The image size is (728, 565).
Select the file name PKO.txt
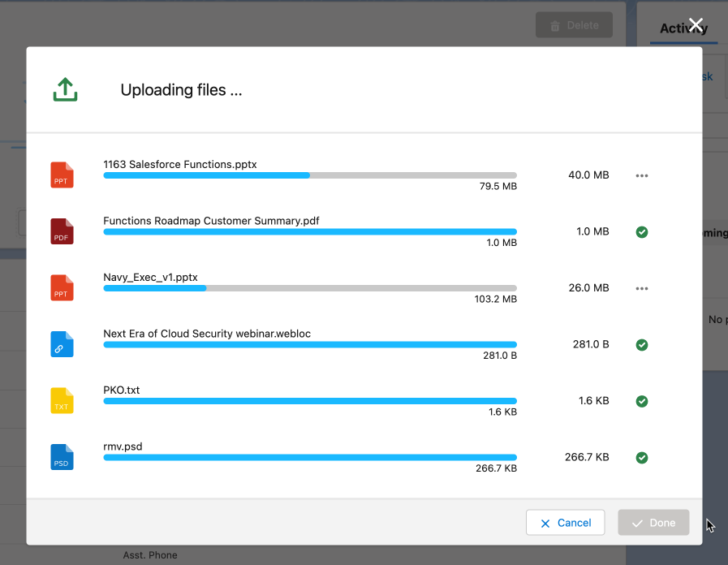(121, 390)
